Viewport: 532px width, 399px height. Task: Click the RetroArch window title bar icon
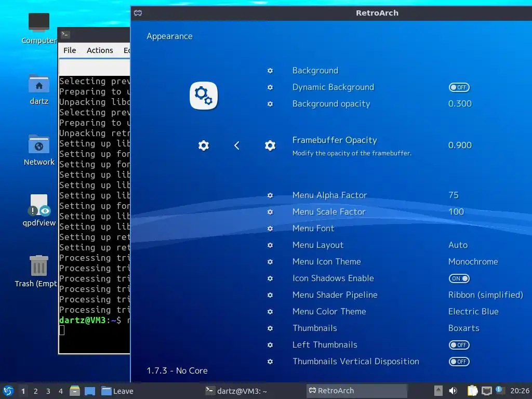click(138, 13)
